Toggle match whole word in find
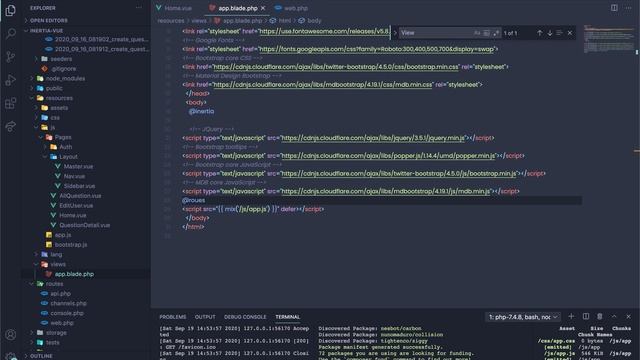640x360 pixels. (487, 33)
